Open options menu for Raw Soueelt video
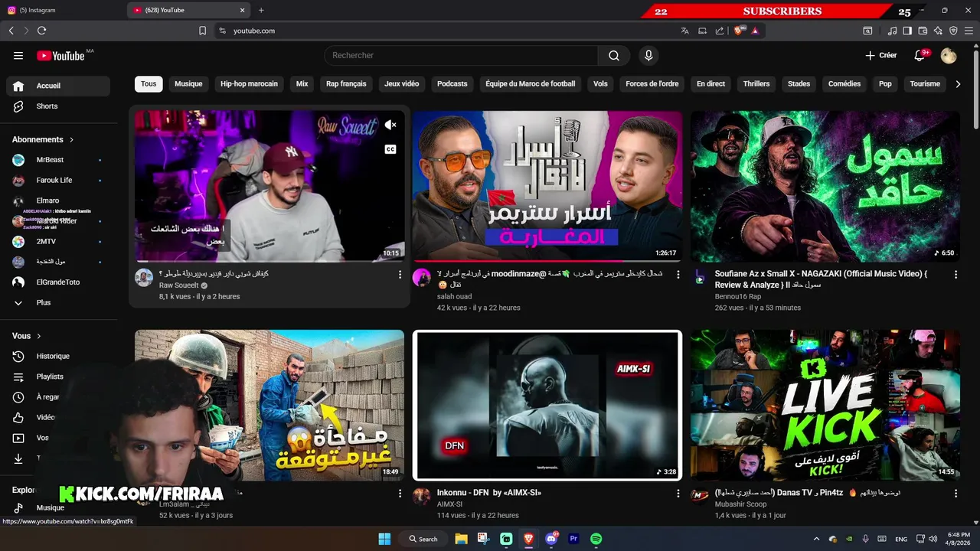The height and width of the screenshot is (551, 980). point(400,274)
